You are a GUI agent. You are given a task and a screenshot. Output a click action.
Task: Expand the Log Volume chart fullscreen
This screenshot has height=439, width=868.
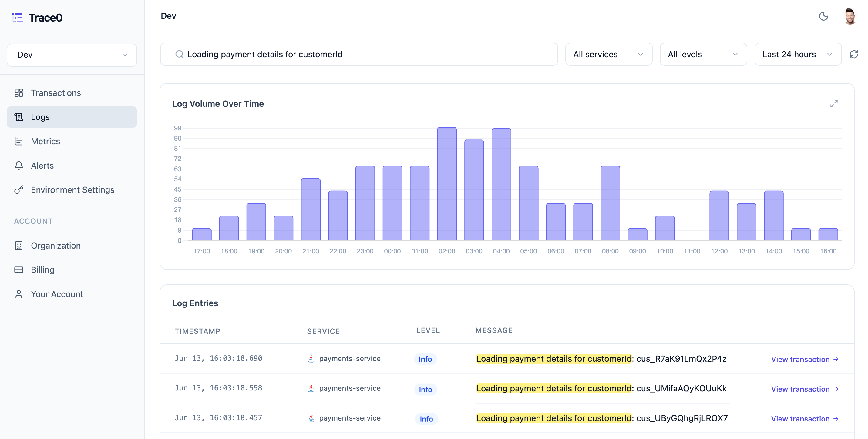pyautogui.click(x=834, y=104)
